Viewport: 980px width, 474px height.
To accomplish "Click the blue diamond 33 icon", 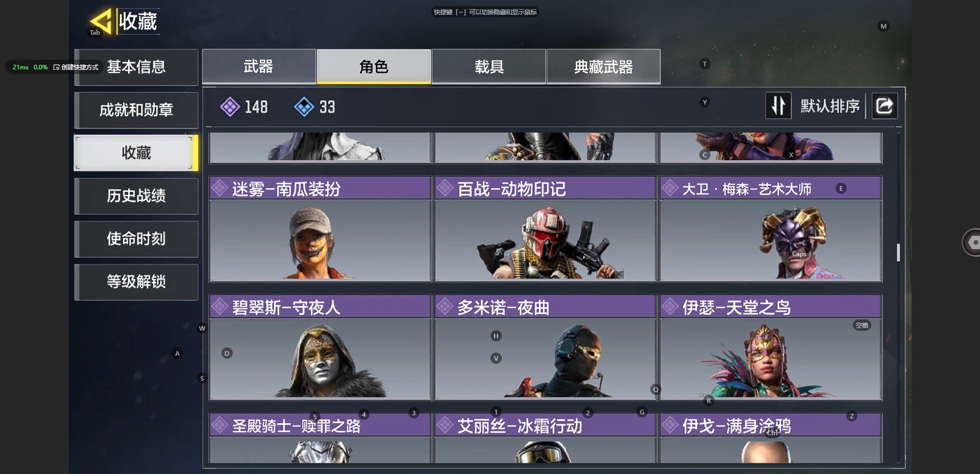I will [304, 107].
